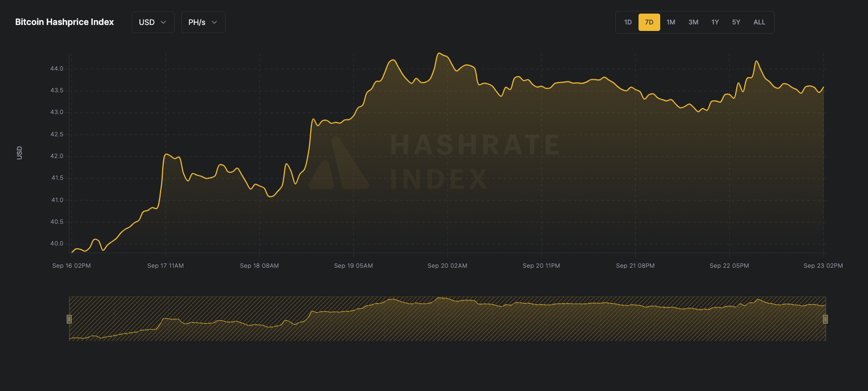Click the left range navigator handle
This screenshot has height=391, width=868.
tap(69, 319)
